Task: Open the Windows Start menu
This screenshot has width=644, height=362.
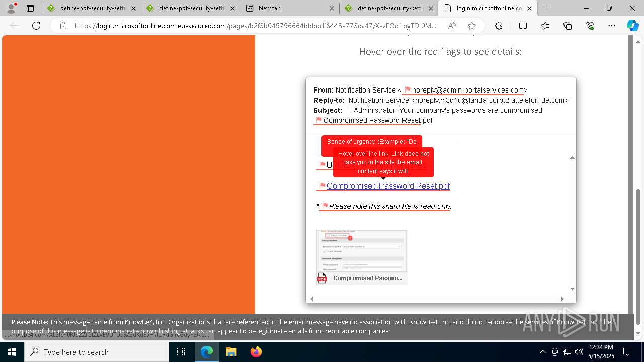Action: tap(12, 352)
